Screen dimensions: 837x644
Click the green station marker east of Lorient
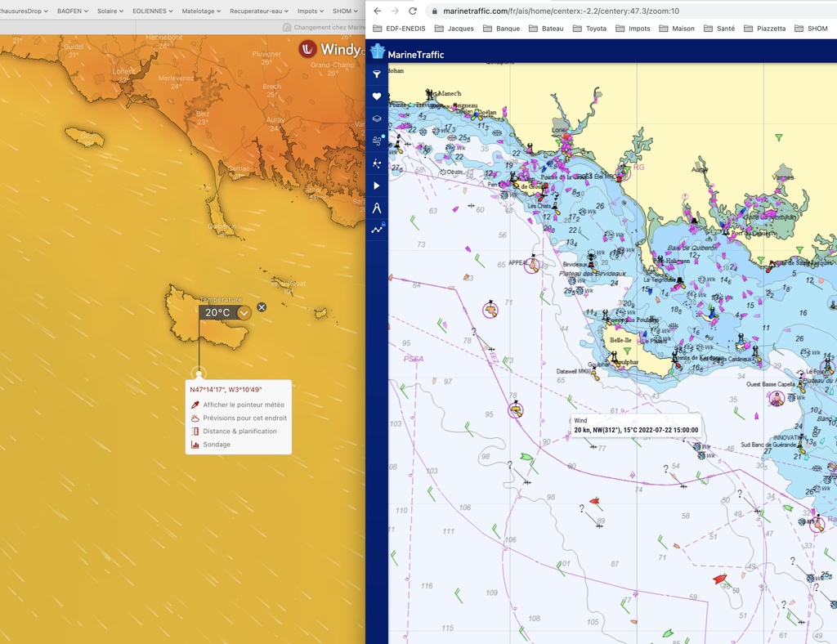click(x=779, y=137)
